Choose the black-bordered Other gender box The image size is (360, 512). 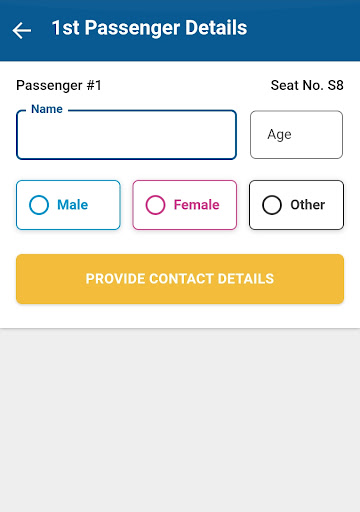click(296, 205)
